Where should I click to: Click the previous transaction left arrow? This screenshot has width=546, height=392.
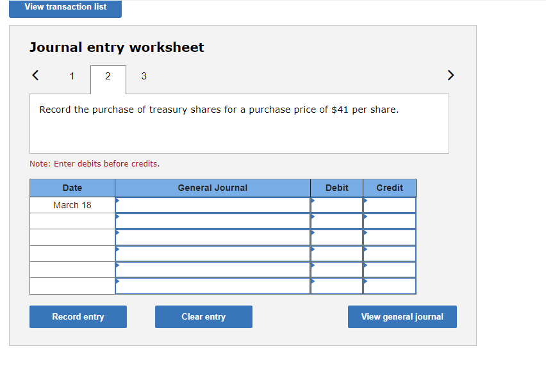(35, 75)
